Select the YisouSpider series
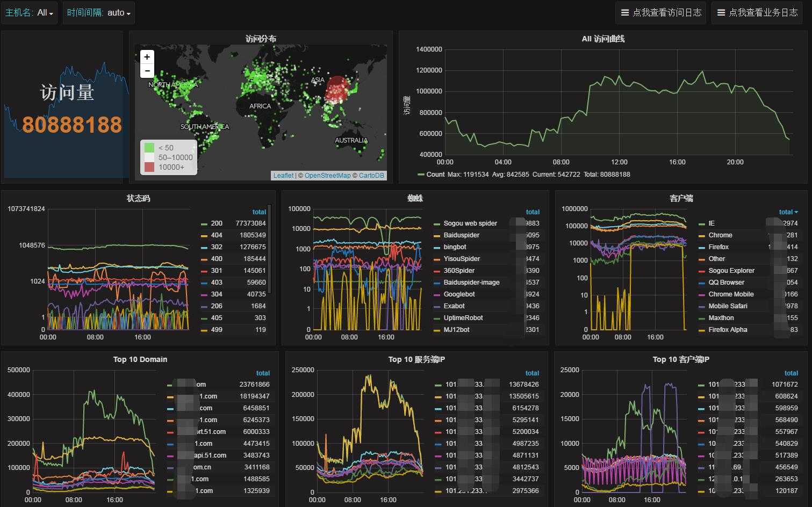 click(462, 259)
